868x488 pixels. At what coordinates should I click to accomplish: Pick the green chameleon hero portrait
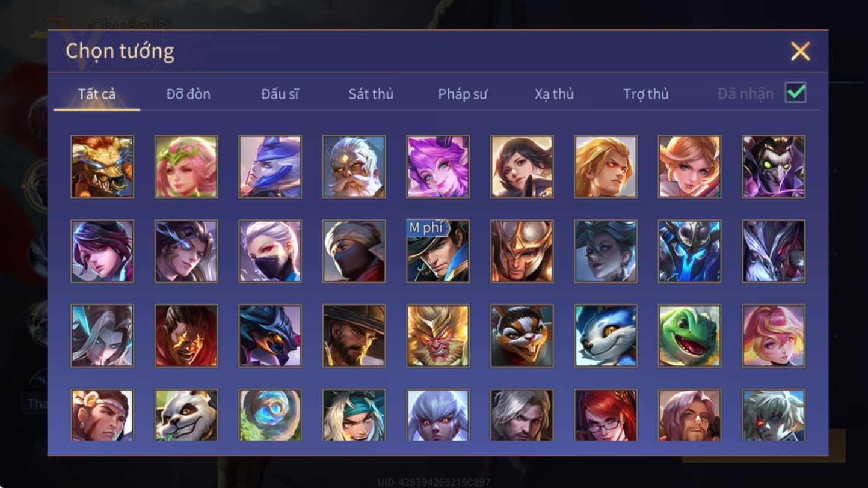(x=689, y=336)
